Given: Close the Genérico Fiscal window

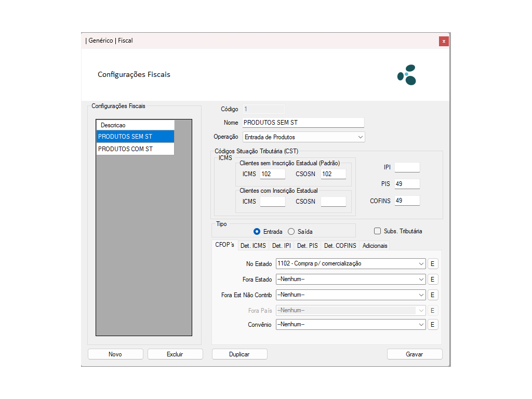Looking at the screenshot, I should tap(443, 41).
